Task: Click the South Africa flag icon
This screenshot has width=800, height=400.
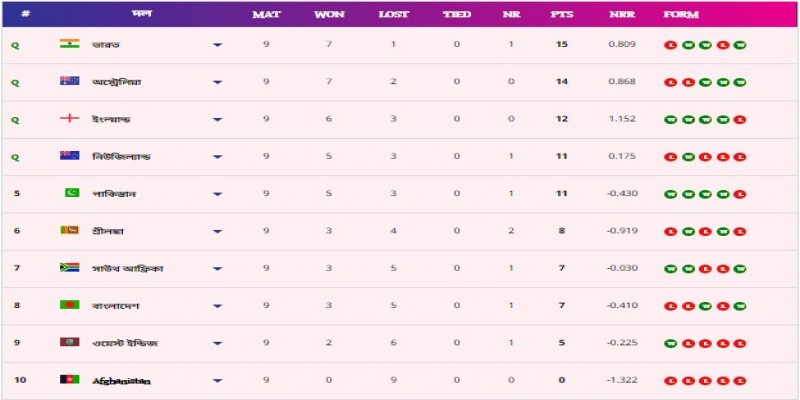Action: click(x=69, y=268)
